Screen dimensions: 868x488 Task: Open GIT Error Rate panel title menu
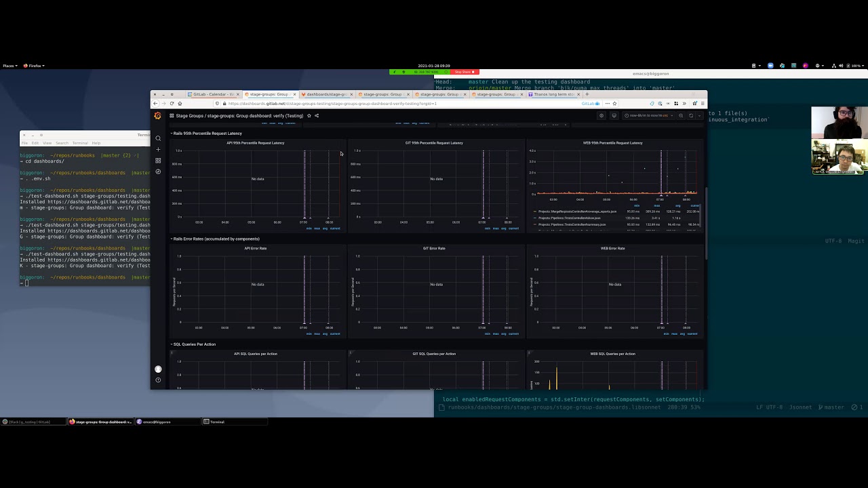434,248
